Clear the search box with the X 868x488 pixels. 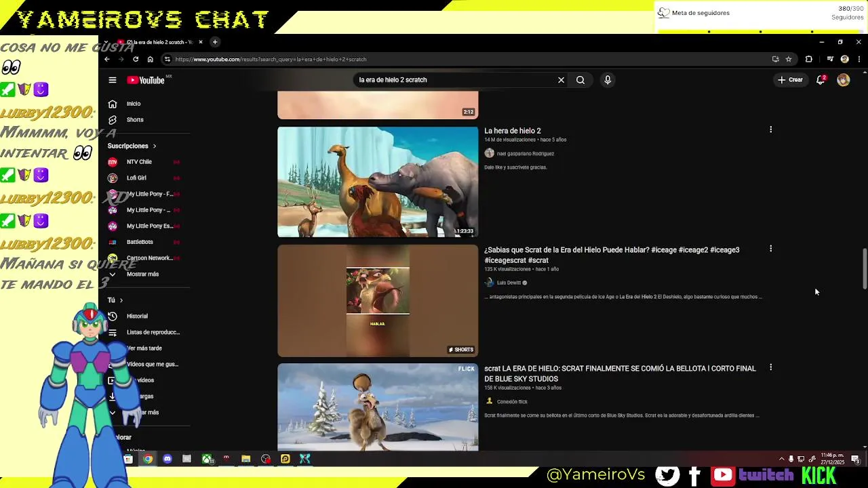[x=561, y=80]
